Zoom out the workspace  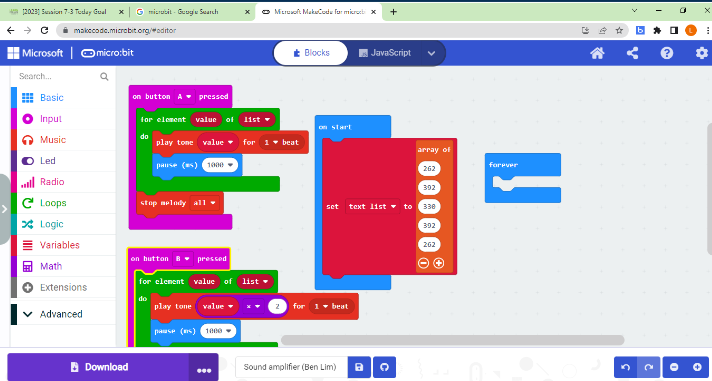674,367
